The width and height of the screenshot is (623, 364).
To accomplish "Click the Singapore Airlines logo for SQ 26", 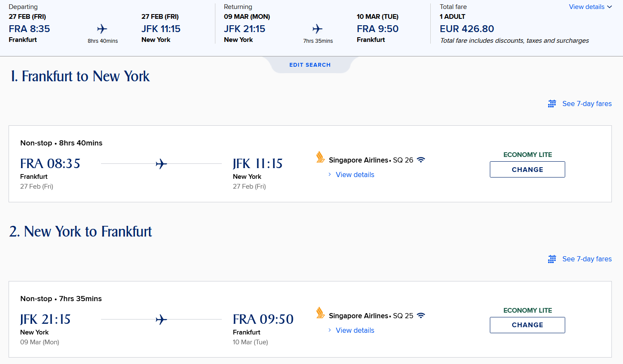I will [x=320, y=157].
